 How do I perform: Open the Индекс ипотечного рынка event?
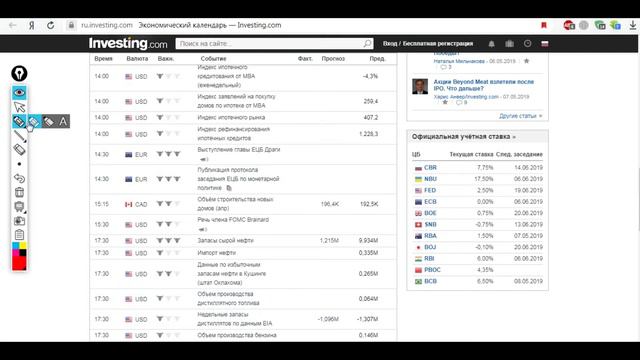click(231, 118)
